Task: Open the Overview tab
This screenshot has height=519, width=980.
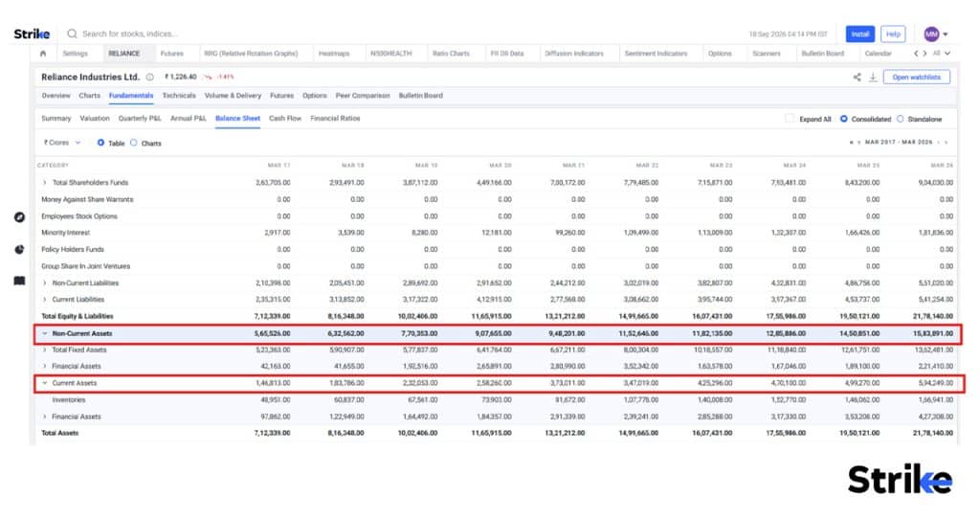Action: pos(56,96)
